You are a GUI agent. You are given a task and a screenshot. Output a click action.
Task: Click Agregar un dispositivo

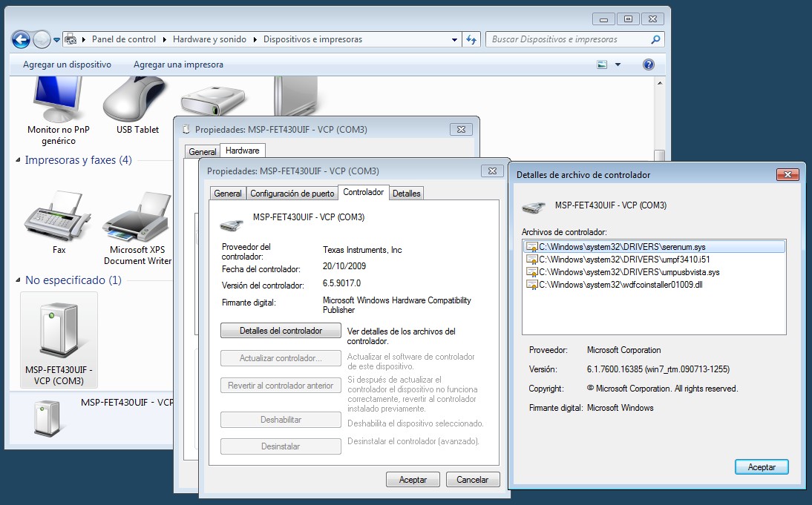pos(67,65)
